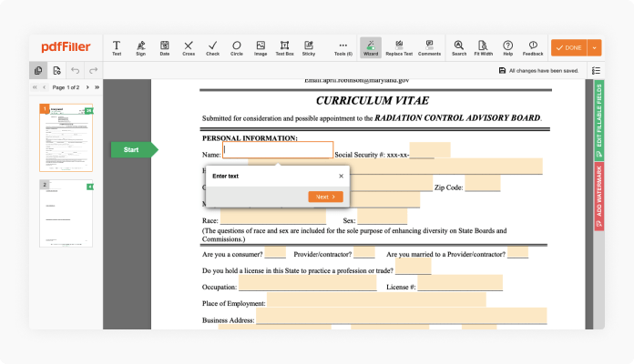The image size is (634, 364).
Task: Click the Image insert tool
Action: coord(261,47)
